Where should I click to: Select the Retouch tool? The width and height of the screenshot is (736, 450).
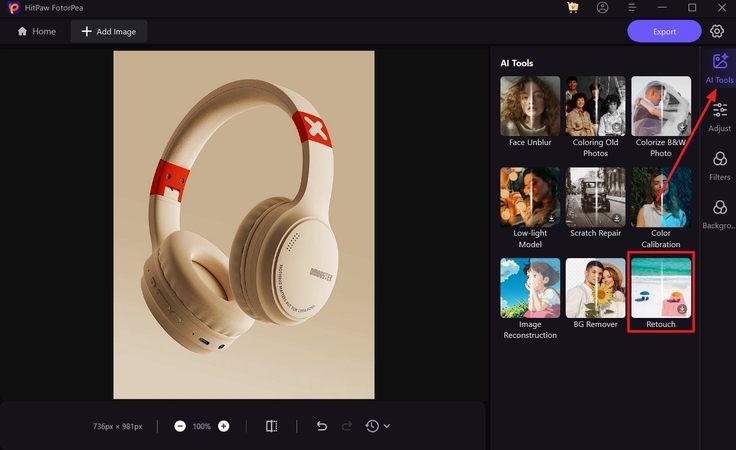661,293
